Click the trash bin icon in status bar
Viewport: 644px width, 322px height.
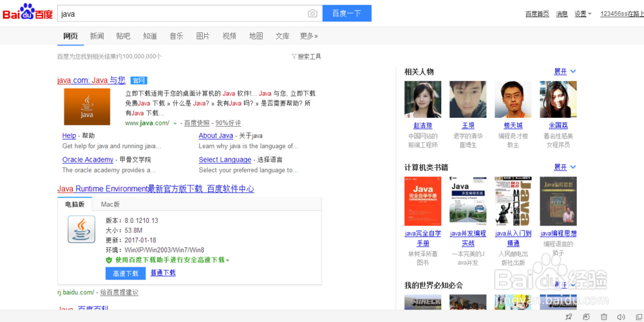pos(604,317)
